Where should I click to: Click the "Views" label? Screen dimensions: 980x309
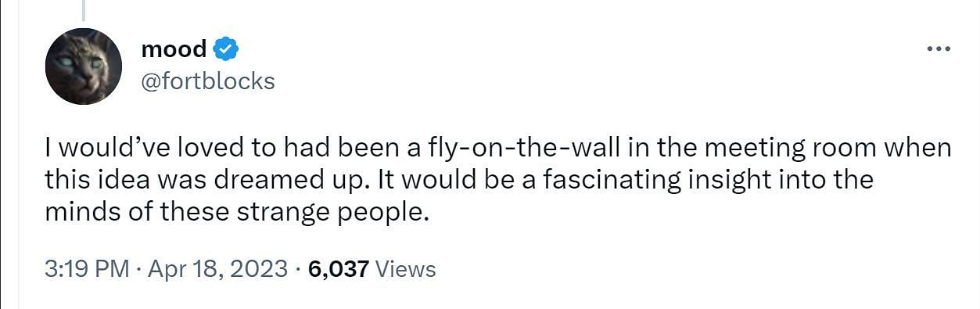[405, 269]
